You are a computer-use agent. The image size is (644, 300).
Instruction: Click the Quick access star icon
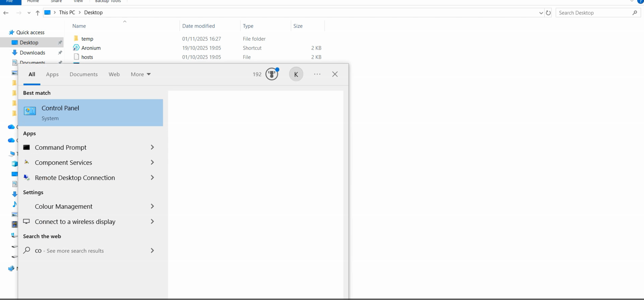(x=12, y=32)
